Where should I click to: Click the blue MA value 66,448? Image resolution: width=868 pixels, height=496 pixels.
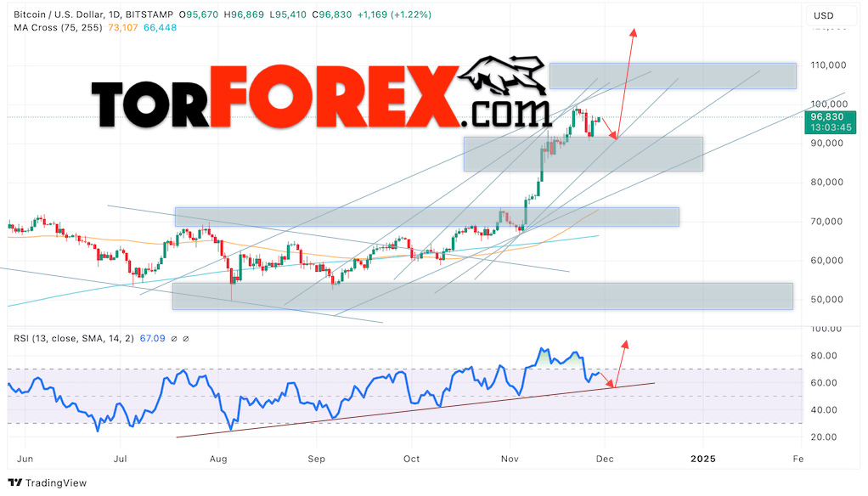(x=160, y=27)
